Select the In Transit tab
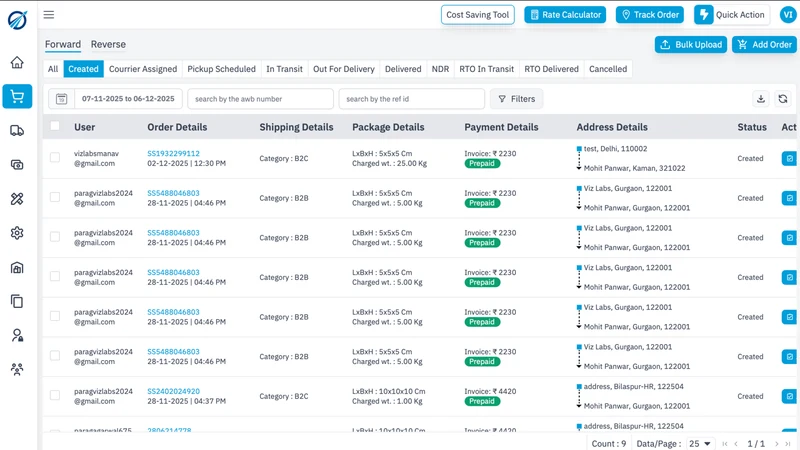 [x=284, y=69]
